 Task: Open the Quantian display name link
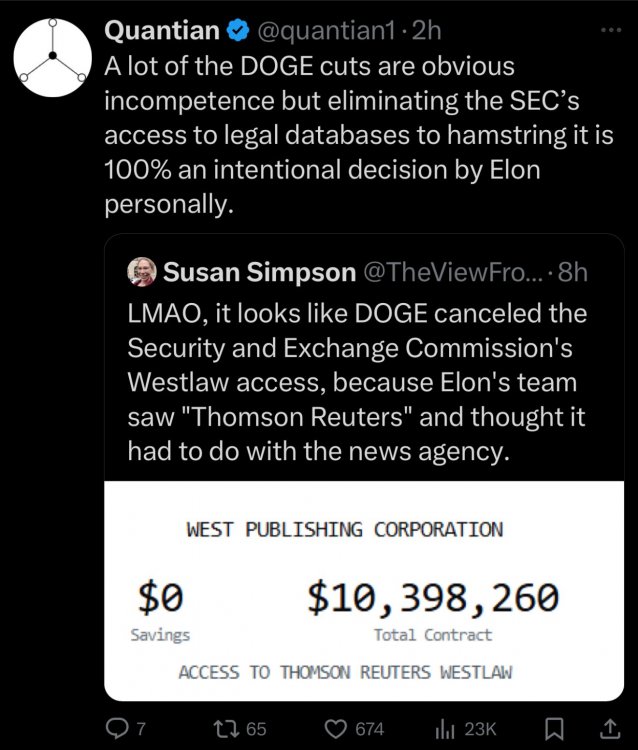tap(162, 32)
